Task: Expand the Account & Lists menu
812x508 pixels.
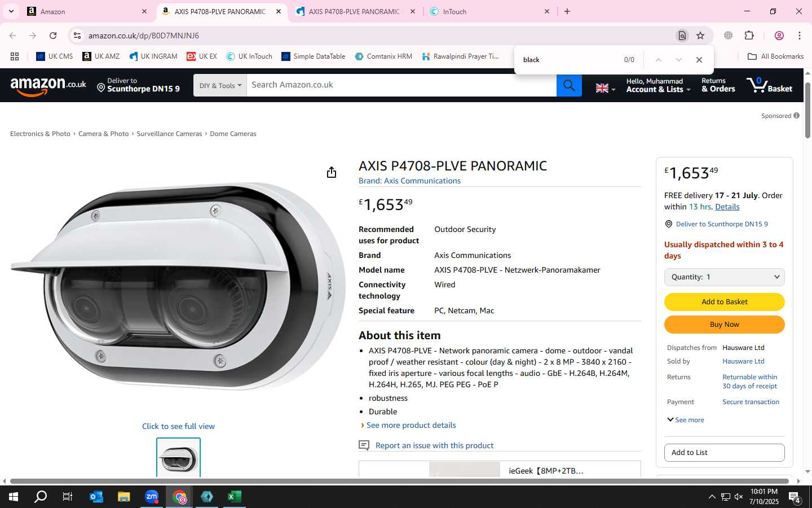Action: tap(658, 85)
